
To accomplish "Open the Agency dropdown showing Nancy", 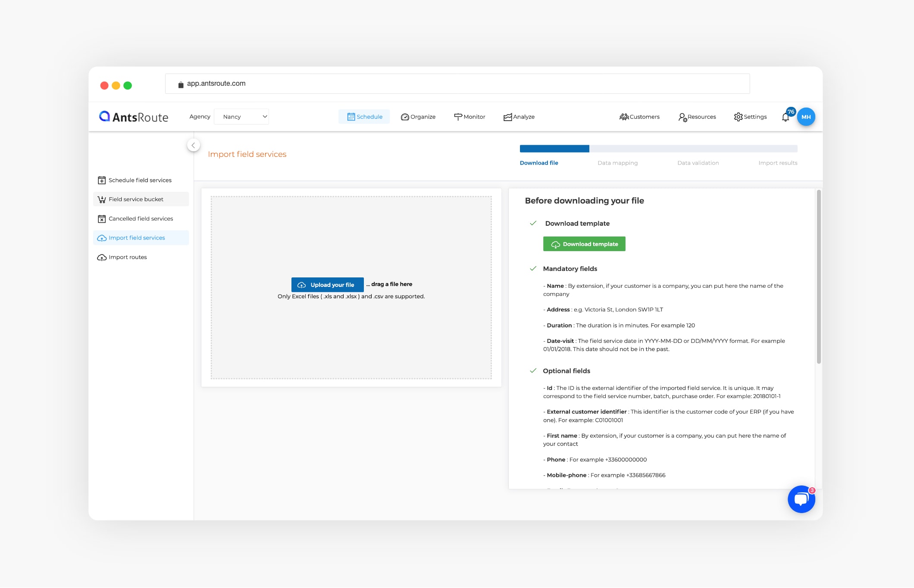I will click(241, 117).
